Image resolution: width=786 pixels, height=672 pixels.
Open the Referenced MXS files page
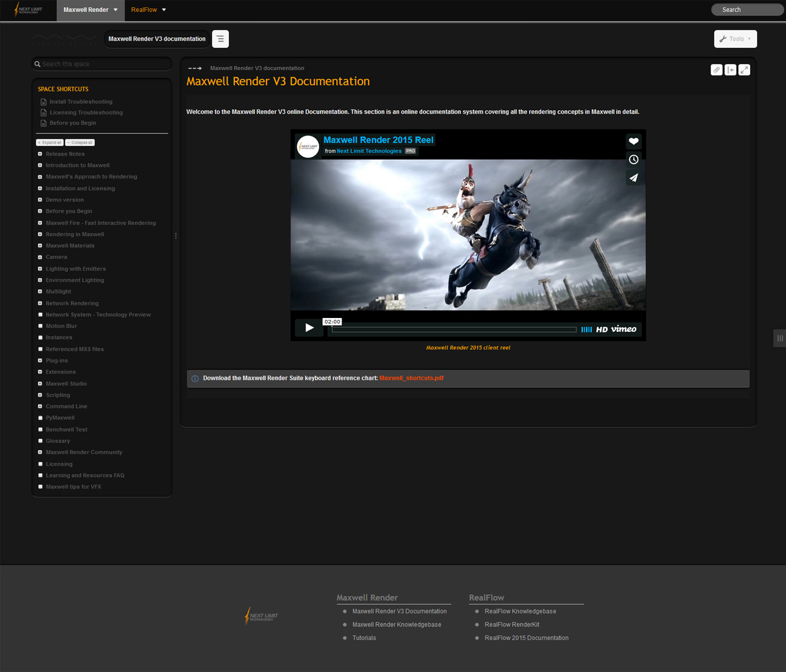point(74,349)
